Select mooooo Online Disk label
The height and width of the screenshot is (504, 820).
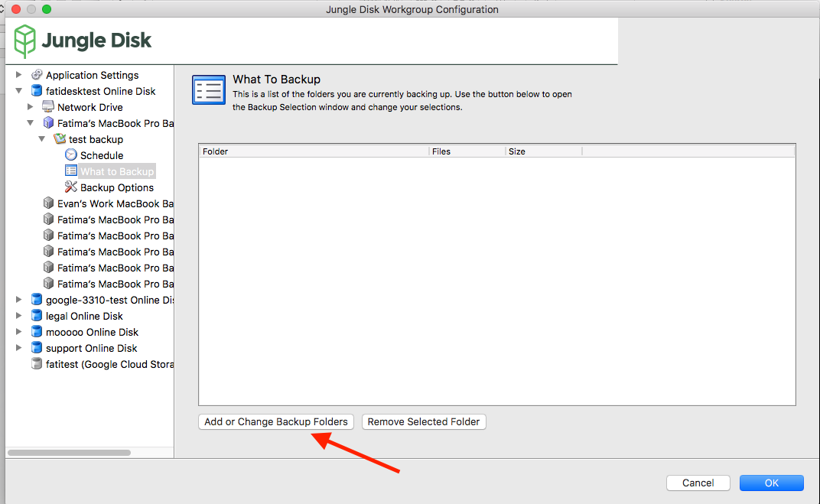click(x=92, y=333)
